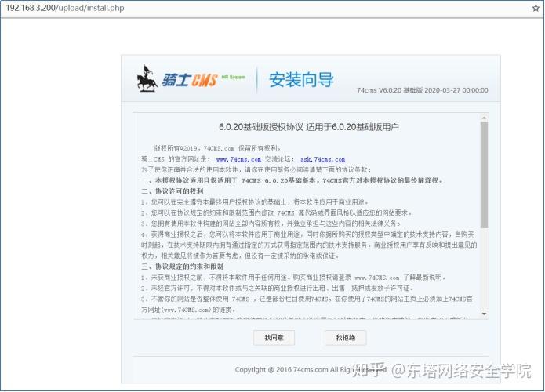The width and height of the screenshot is (545, 392).
Task: Click the heading 三、协议规定的约束和限制
Action: (x=182, y=267)
